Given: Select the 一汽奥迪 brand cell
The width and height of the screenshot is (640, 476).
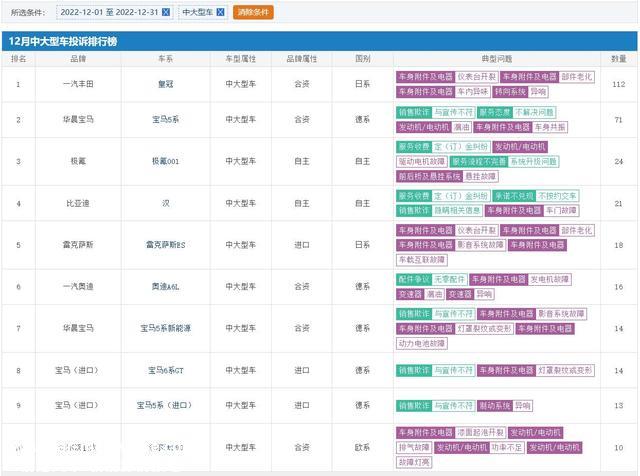Looking at the screenshot, I should coord(78,287).
